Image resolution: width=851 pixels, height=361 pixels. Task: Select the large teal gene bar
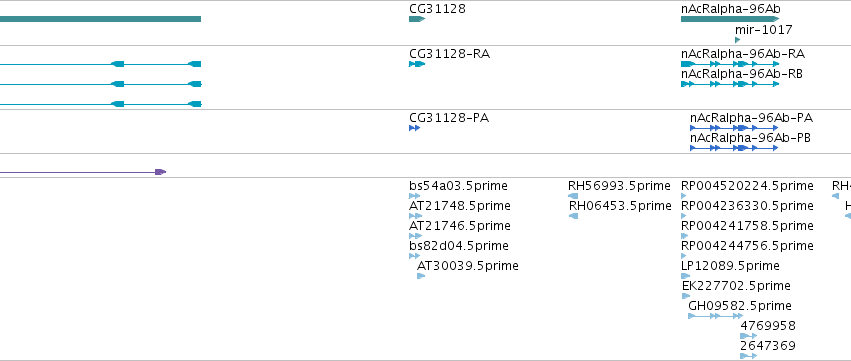click(100, 19)
